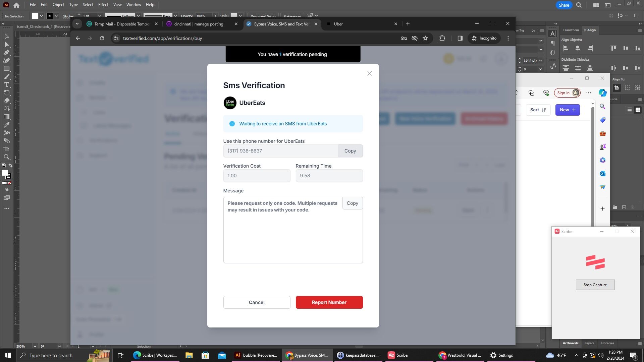The width and height of the screenshot is (644, 362).
Task: Switch to Temp Mail browser tab
Action: (x=122, y=24)
